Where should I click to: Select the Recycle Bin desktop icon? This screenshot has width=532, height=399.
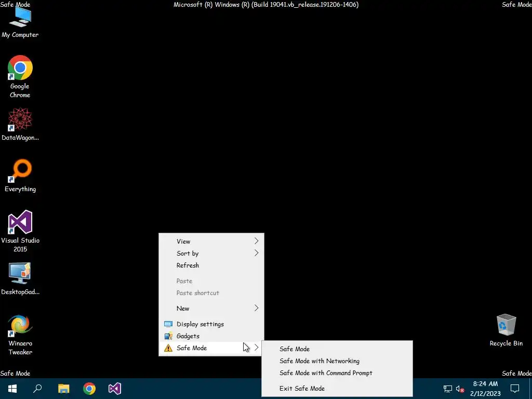pos(506,330)
